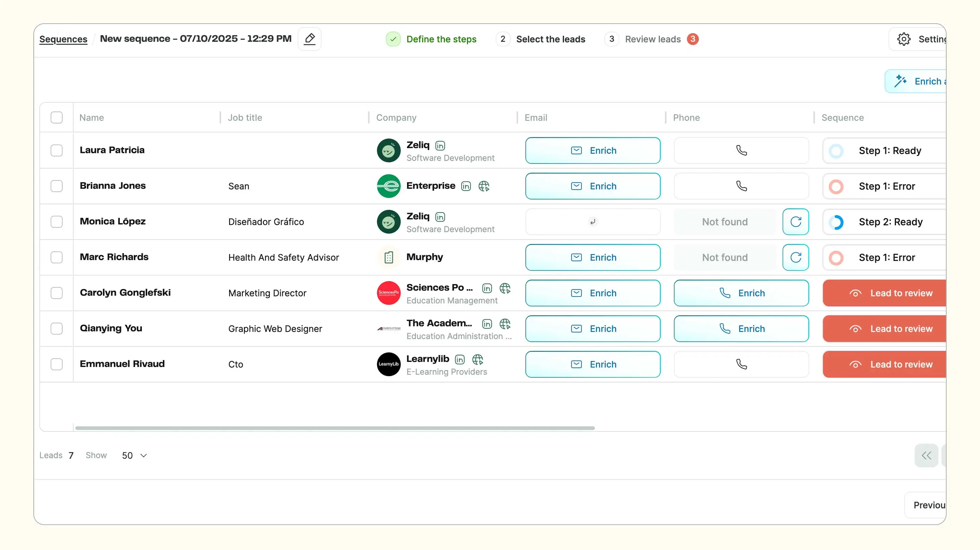Viewport: 980px width, 550px height.
Task: Click phone icon in Brianna Jones row
Action: pyautogui.click(x=741, y=186)
